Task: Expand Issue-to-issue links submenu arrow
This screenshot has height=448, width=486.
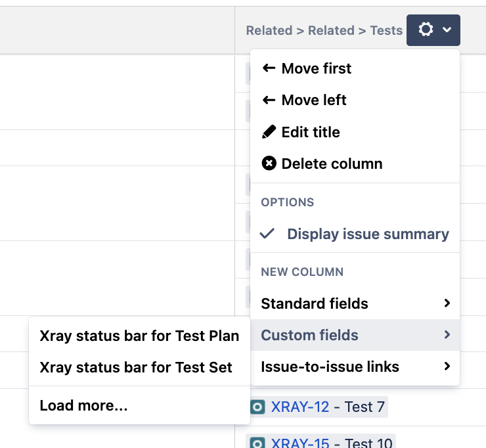Action: [x=447, y=367]
